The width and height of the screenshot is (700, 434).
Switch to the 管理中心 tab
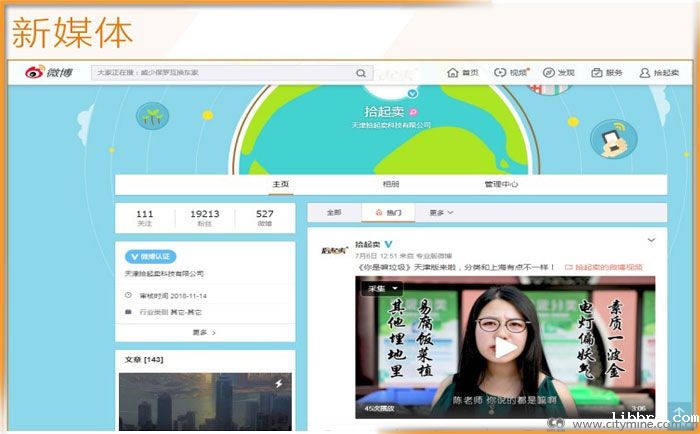coord(501,184)
